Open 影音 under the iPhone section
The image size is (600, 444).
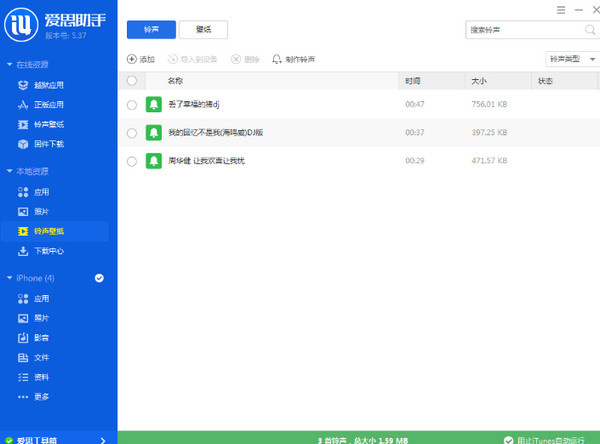tap(41, 337)
